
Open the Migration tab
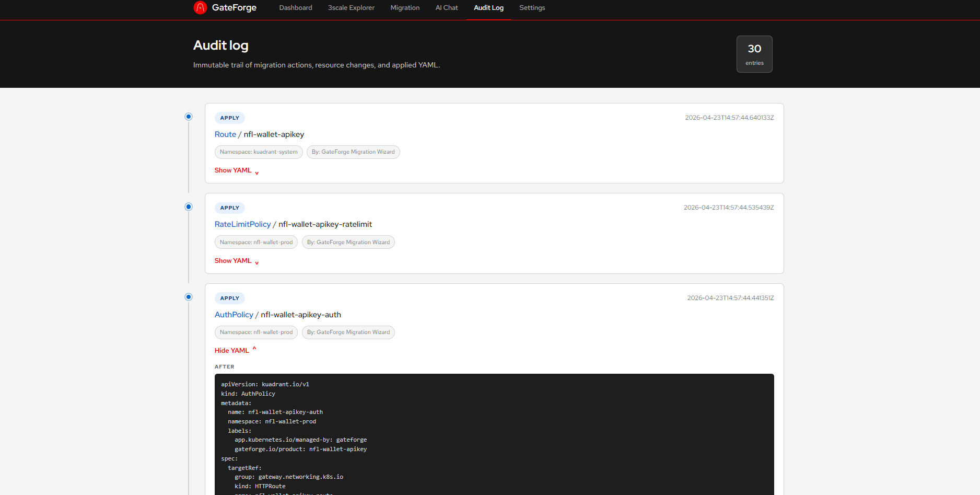(405, 8)
